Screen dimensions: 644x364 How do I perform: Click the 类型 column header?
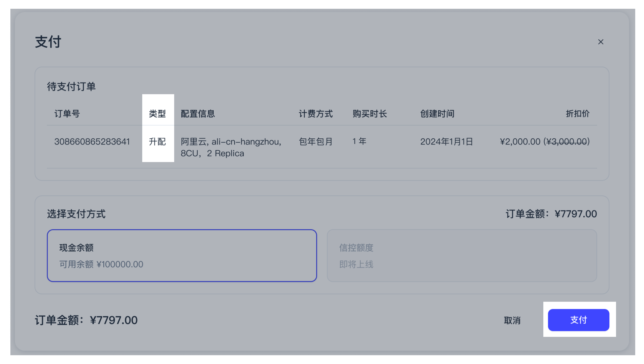pos(157,114)
